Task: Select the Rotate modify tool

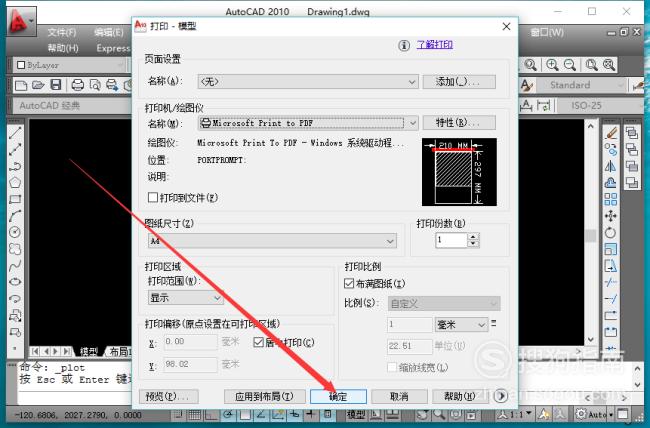Action: [x=611, y=232]
